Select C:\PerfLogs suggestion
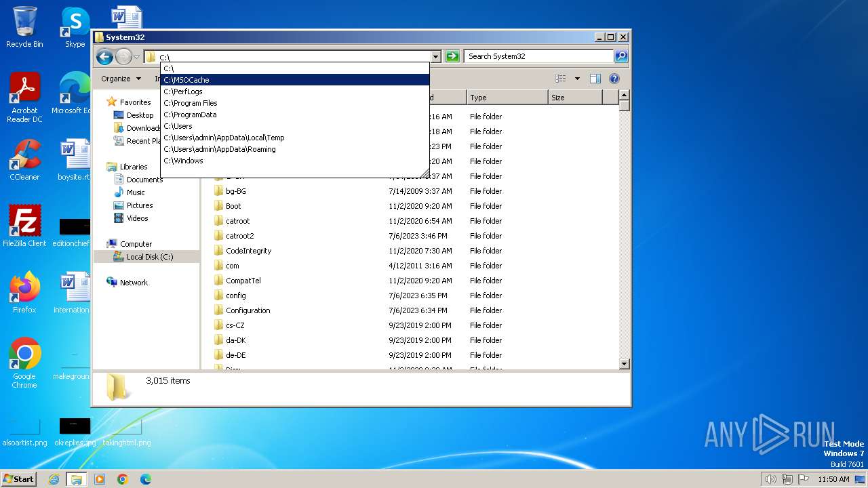 point(295,91)
